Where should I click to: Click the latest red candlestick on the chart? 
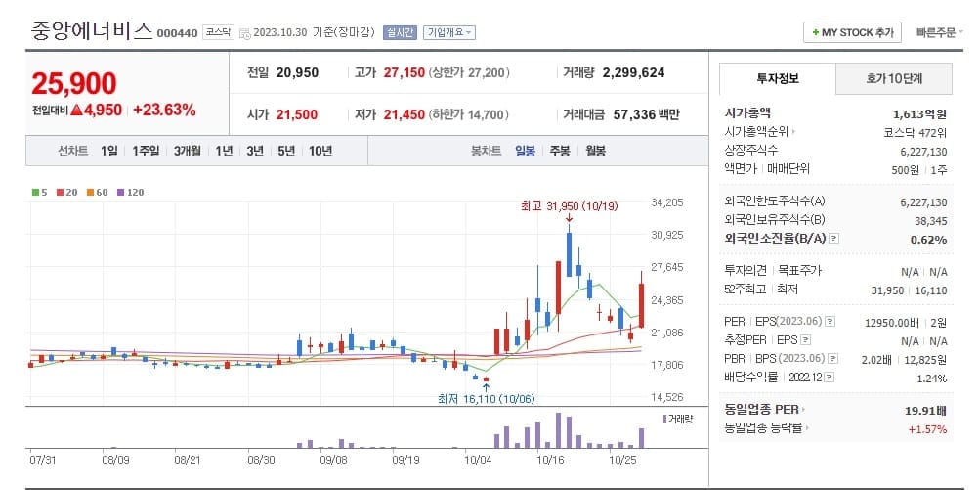pyautogui.click(x=641, y=305)
